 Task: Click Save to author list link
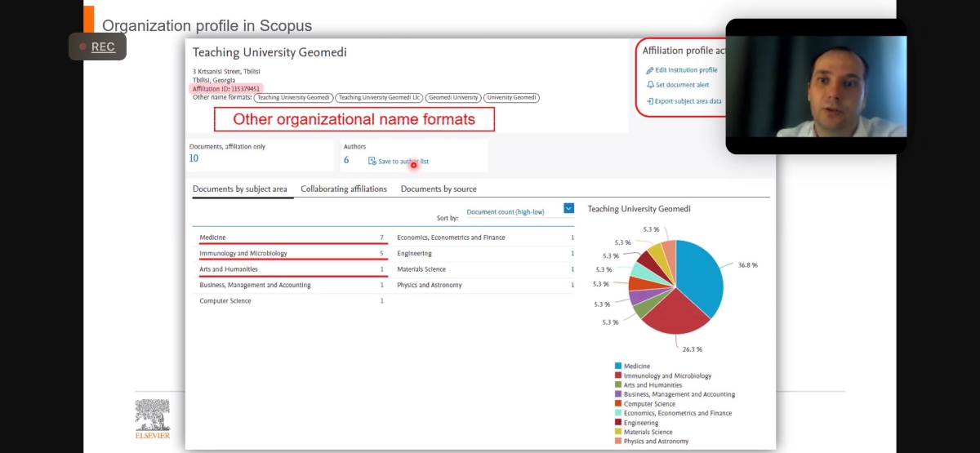coord(403,162)
